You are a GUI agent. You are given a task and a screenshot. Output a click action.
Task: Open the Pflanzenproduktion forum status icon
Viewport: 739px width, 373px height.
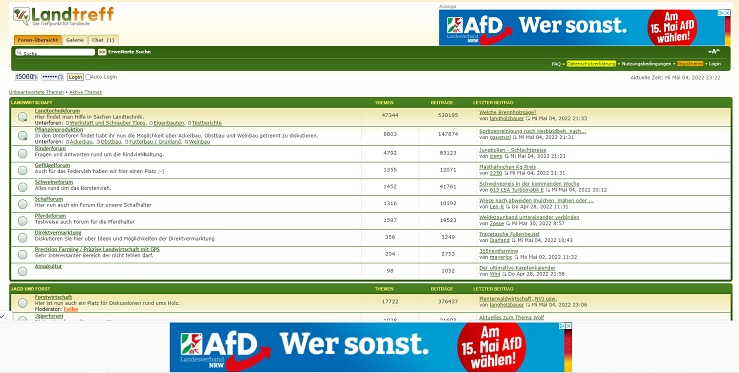(23, 136)
